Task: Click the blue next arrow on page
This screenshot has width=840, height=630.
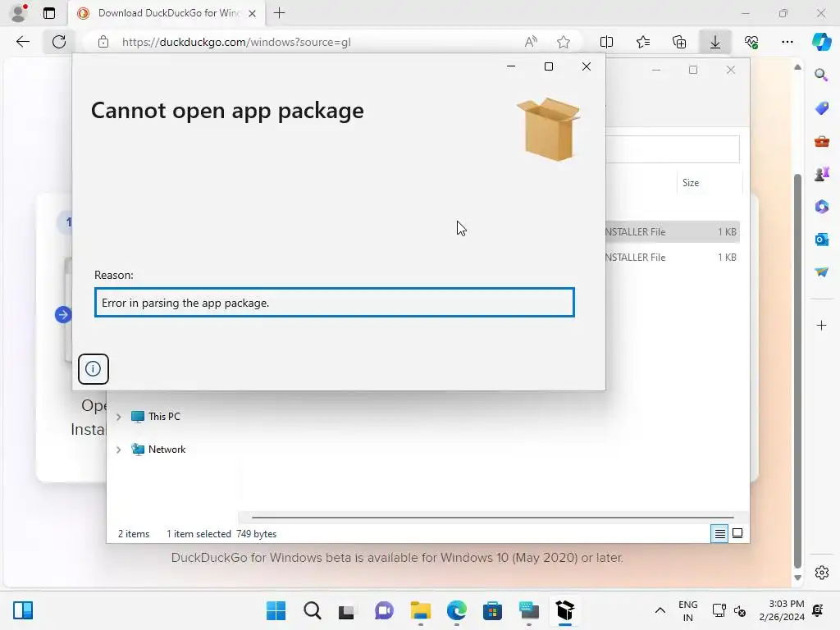Action: tap(63, 314)
